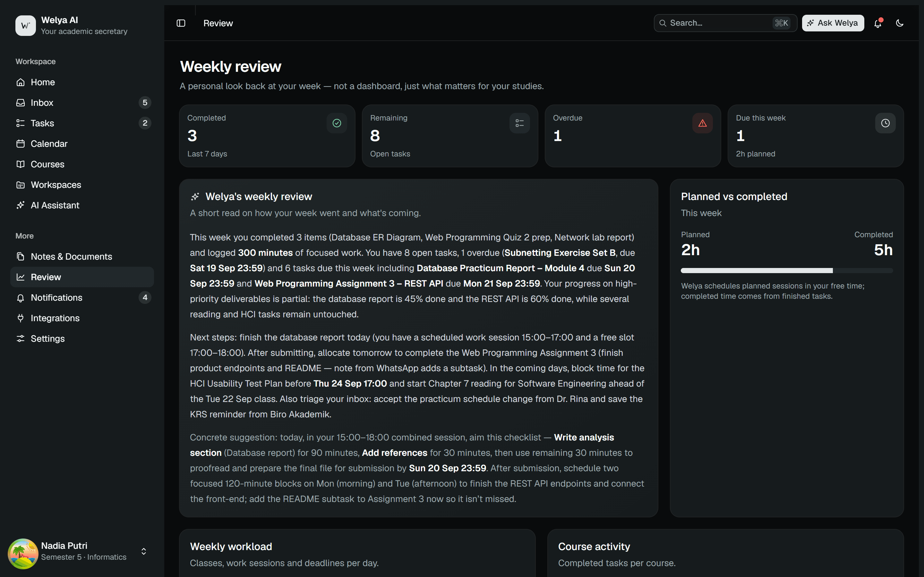924x577 pixels.
Task: Switch theme with the moon icon
Action: click(x=900, y=23)
